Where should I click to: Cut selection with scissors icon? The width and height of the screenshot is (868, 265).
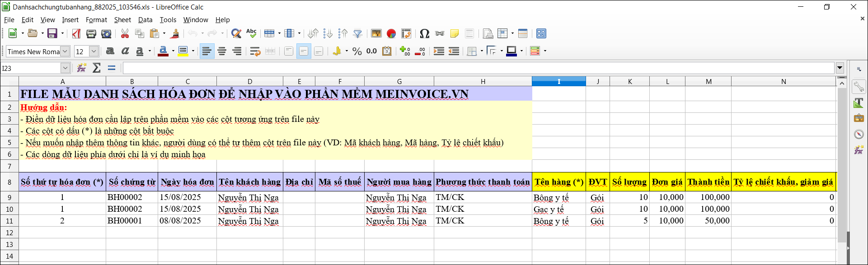point(125,33)
